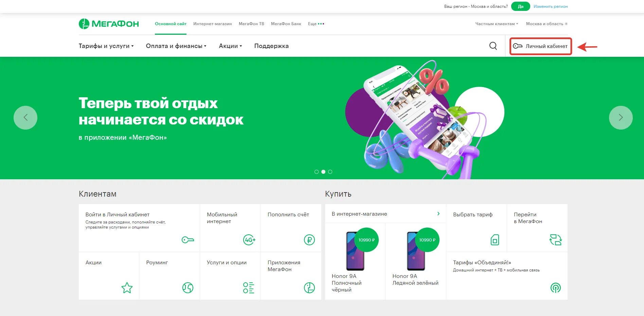
Task: Switch to МегаФон ТВ tab
Action: click(251, 24)
